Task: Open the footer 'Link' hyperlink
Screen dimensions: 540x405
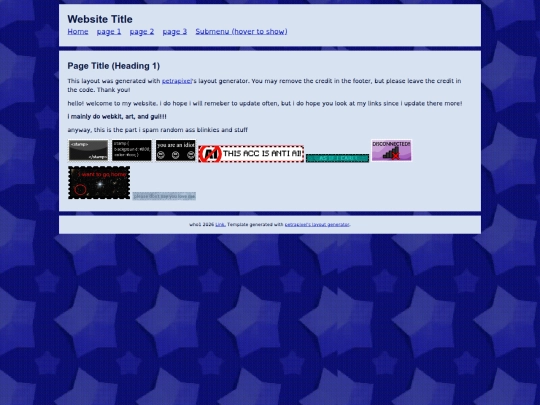Action: pyautogui.click(x=220, y=225)
